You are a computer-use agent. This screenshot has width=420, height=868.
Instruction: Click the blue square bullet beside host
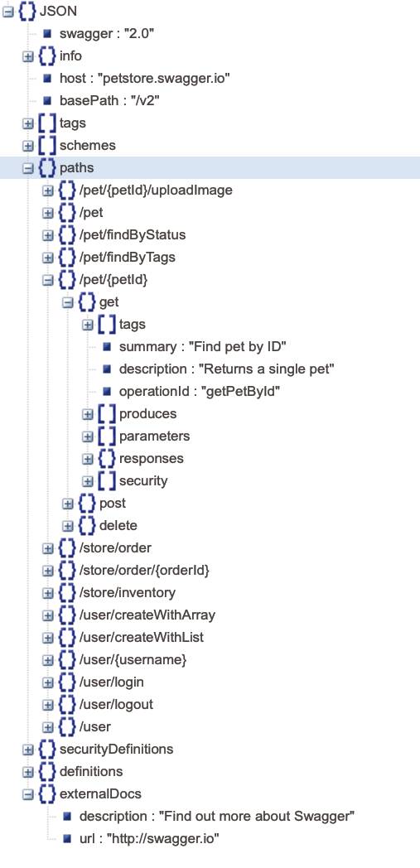click(x=47, y=79)
